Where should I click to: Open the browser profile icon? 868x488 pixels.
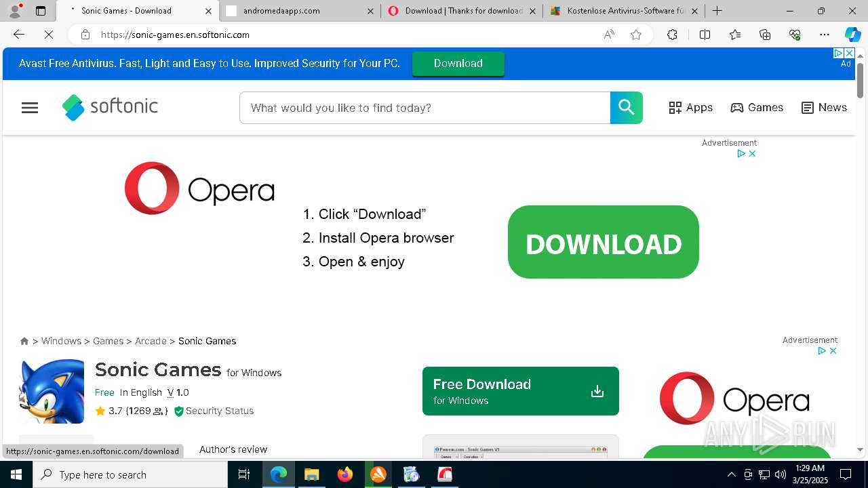(x=15, y=10)
